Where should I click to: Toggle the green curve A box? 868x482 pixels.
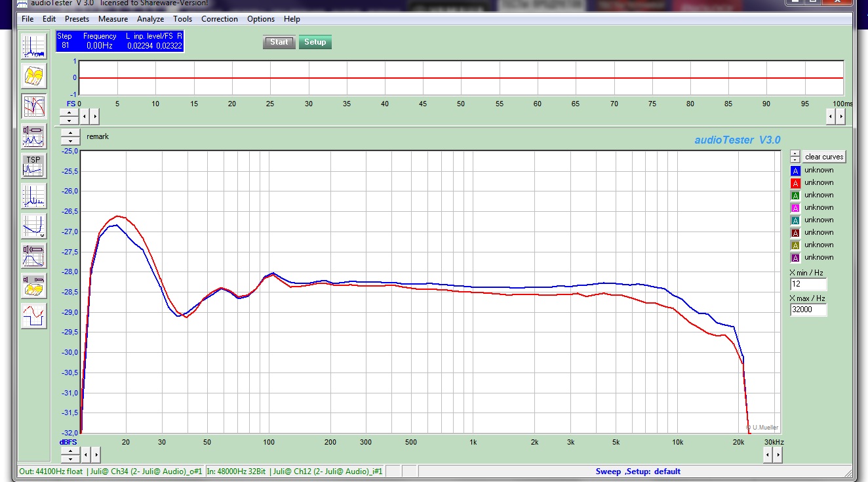click(x=796, y=195)
